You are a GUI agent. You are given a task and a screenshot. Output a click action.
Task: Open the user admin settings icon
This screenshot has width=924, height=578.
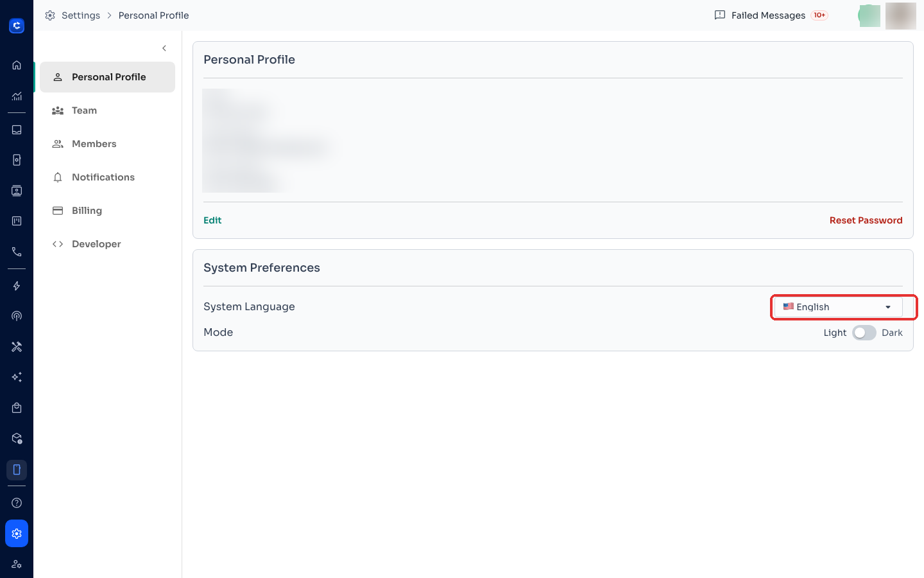click(x=17, y=565)
